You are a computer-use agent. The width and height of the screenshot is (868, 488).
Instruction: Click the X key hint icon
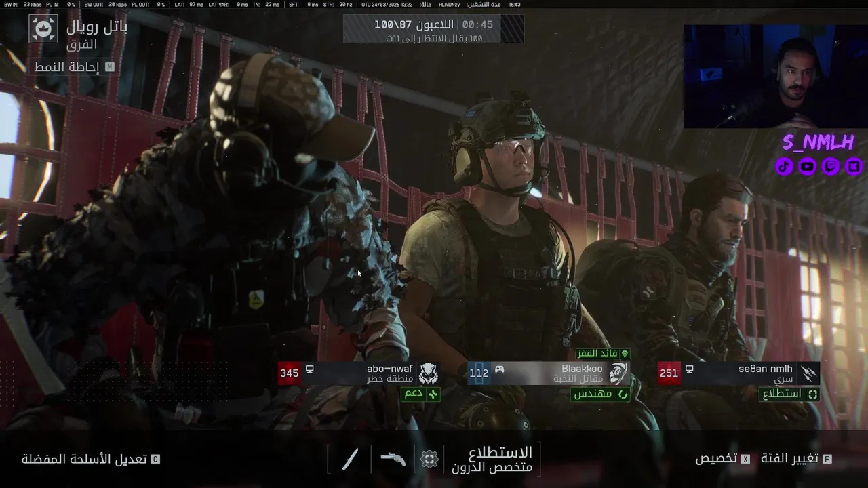coord(745,459)
